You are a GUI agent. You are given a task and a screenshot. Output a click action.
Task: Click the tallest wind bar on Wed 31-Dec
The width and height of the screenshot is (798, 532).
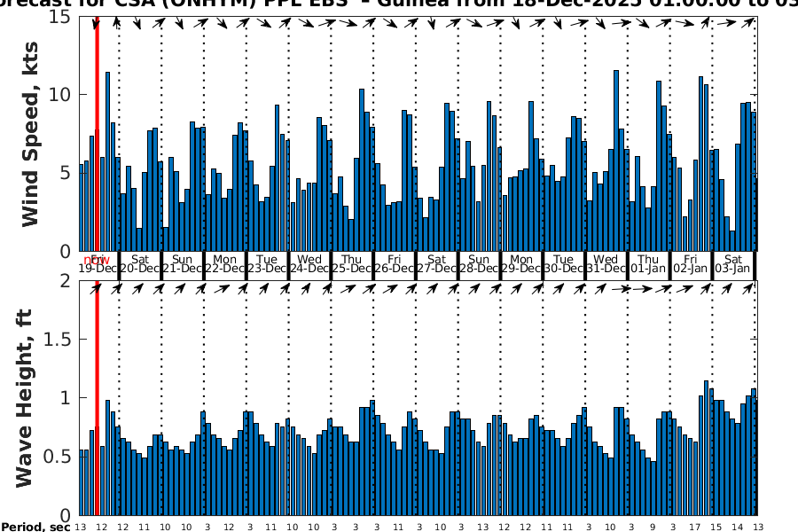616,160
